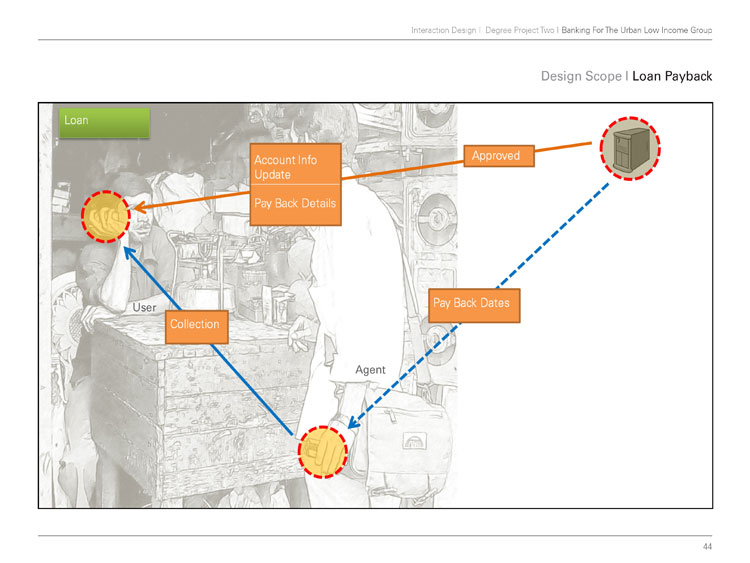Click the orange arrowhead near the user
Image resolution: width=750 pixels, height=563 pixels.
[x=139, y=208]
